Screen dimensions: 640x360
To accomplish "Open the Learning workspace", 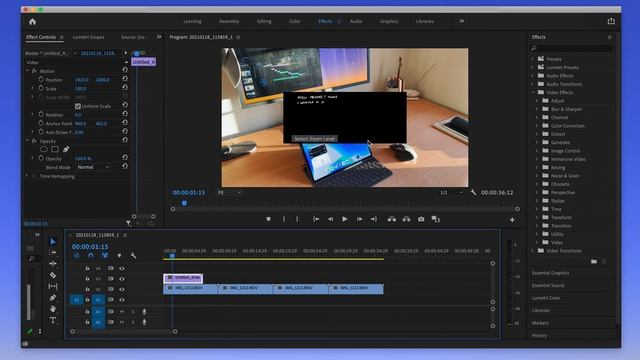I will pyautogui.click(x=192, y=21).
